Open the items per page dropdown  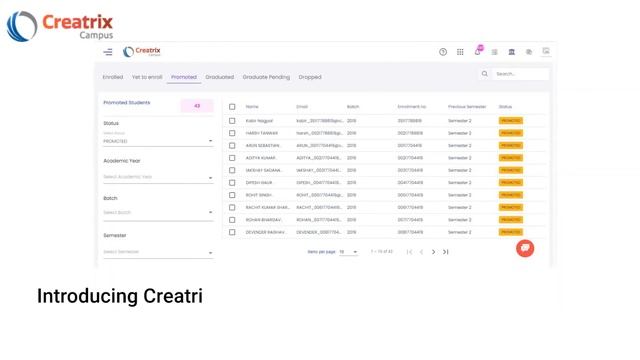[x=348, y=252]
